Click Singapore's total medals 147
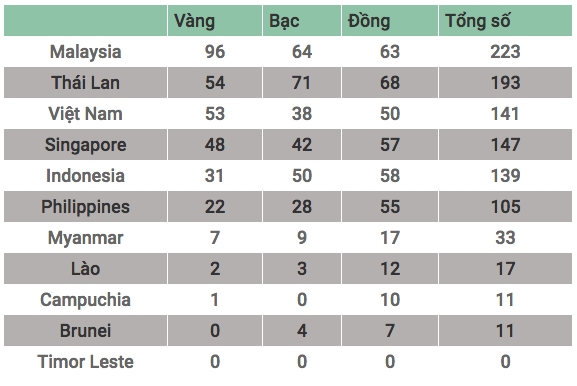This screenshot has height=386, width=577. tap(505, 145)
